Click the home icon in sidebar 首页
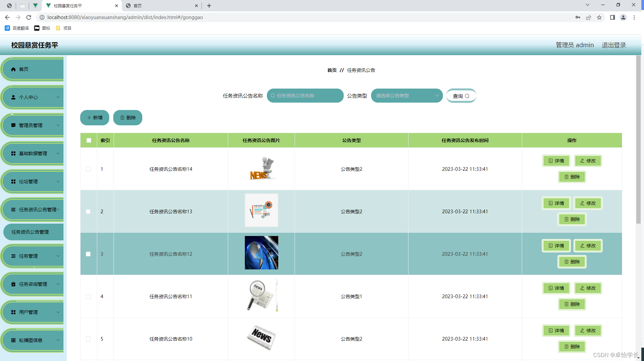Screen dimensions: 644x361 [13, 69]
